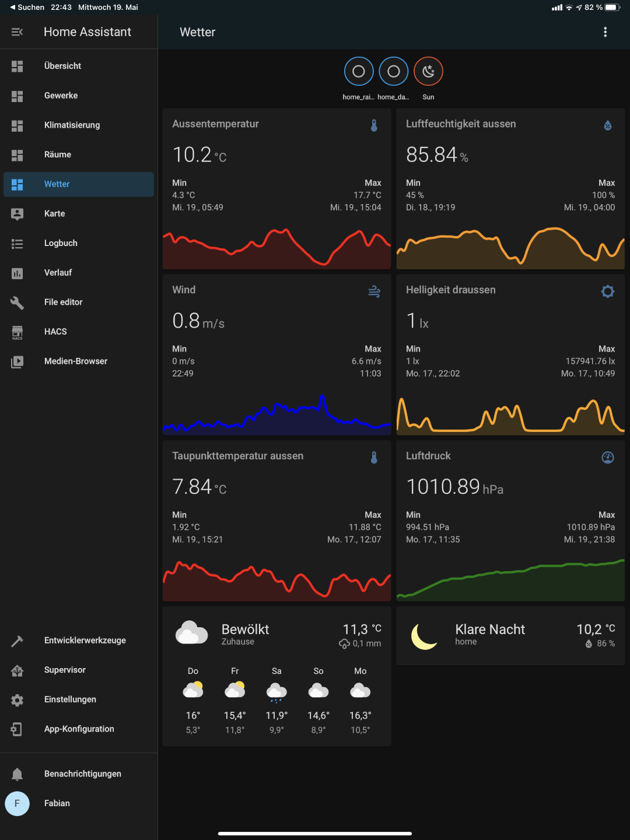
Task: Click the home_rai badge circle
Action: pos(359,72)
